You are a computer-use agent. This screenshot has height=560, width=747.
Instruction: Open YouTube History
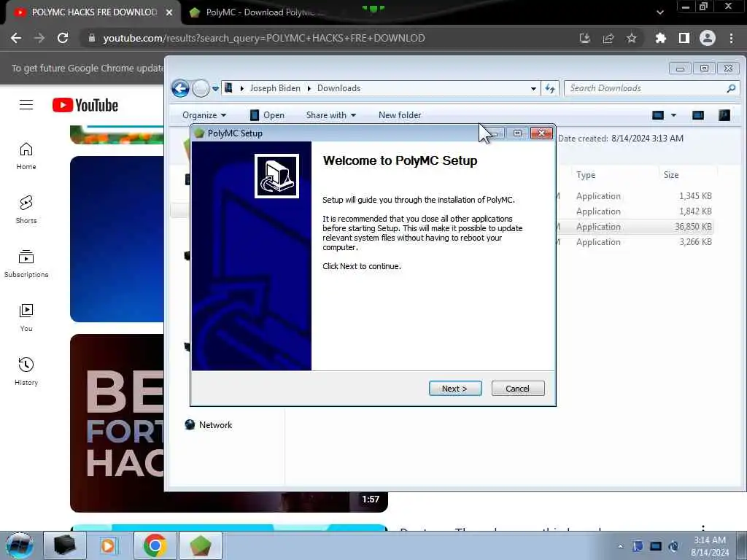pyautogui.click(x=26, y=372)
